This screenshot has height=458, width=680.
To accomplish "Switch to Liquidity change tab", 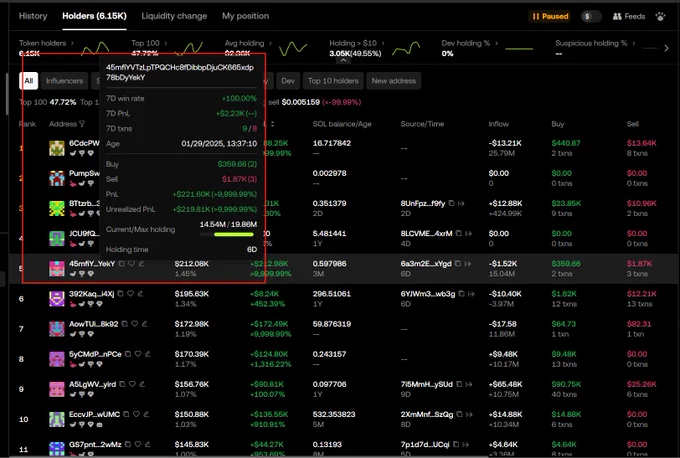I will pos(174,16).
